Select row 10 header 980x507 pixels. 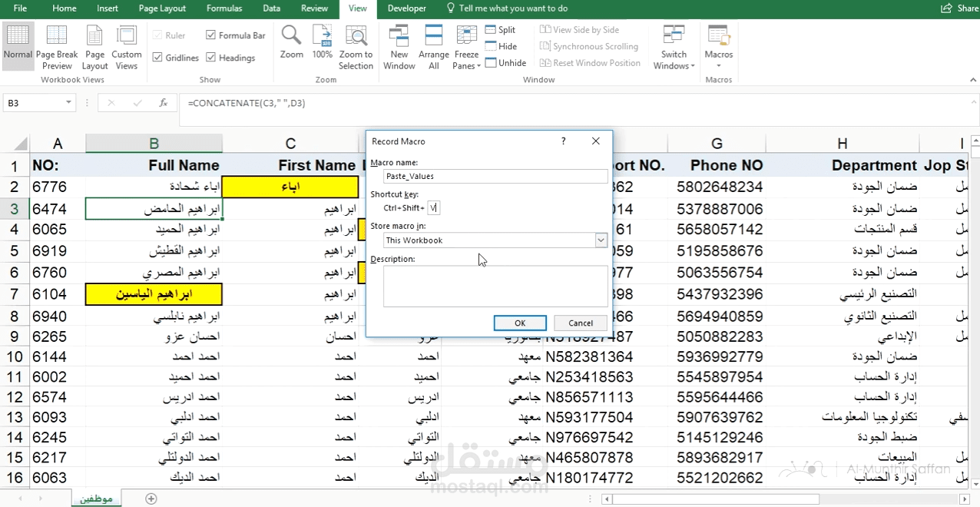coord(14,357)
